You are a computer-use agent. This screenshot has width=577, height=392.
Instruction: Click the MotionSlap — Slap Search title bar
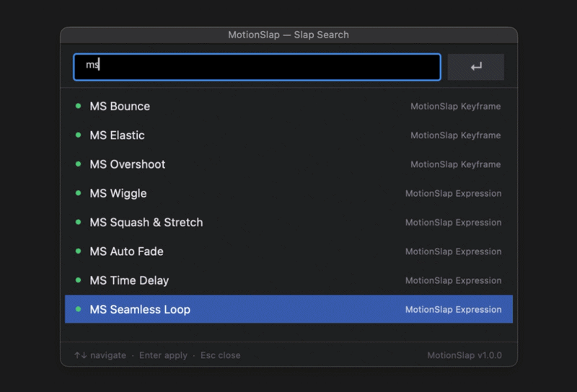pyautogui.click(x=289, y=35)
